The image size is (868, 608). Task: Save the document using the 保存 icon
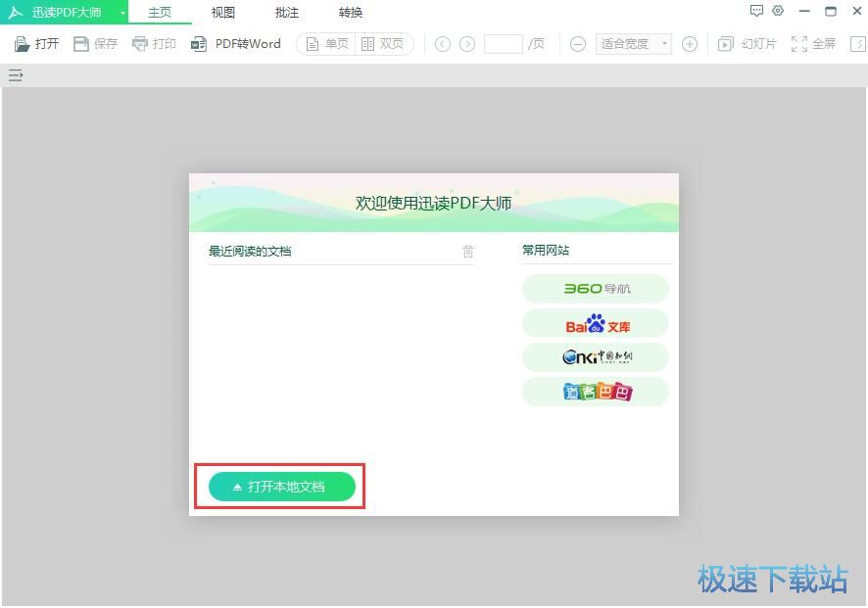click(95, 43)
